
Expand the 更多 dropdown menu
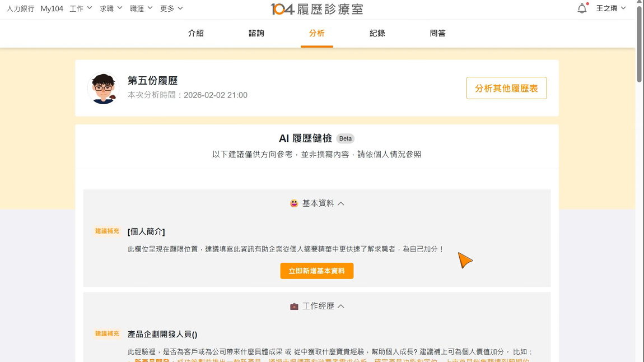(171, 8)
